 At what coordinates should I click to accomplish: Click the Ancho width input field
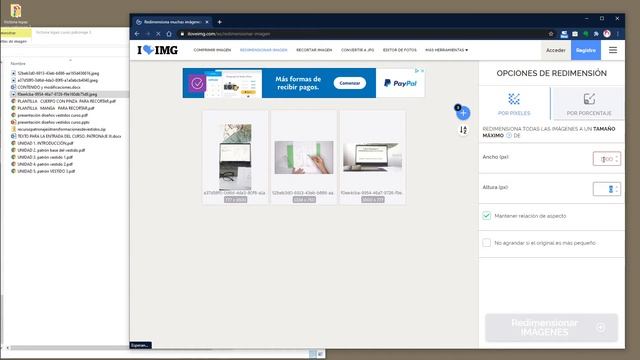[607, 159]
